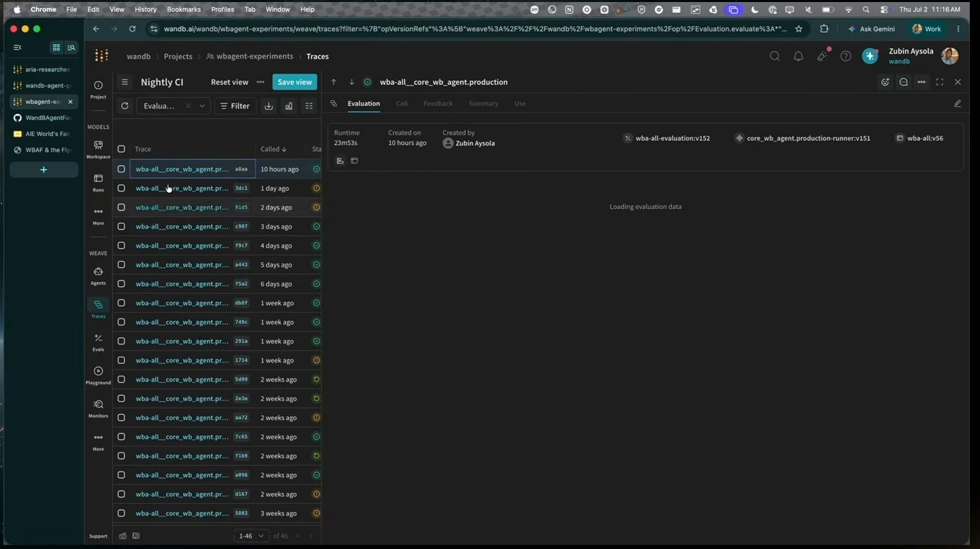Check the row called 1 day ago
Image resolution: width=980 pixels, height=549 pixels.
pos(121,188)
